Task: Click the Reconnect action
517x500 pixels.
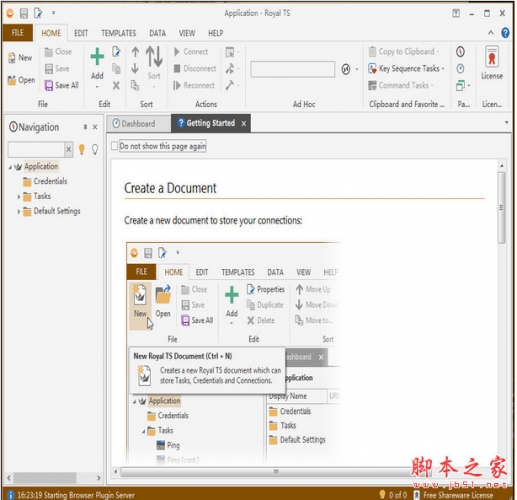Action: click(x=194, y=86)
